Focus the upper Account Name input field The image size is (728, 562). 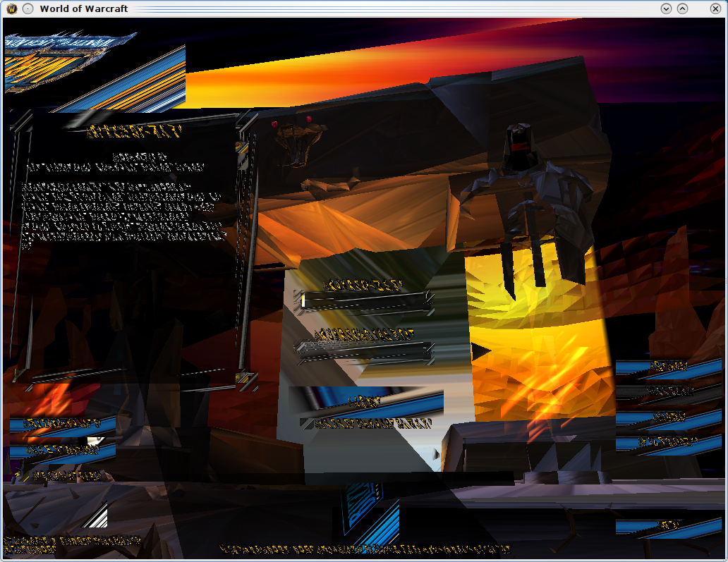[363, 301]
